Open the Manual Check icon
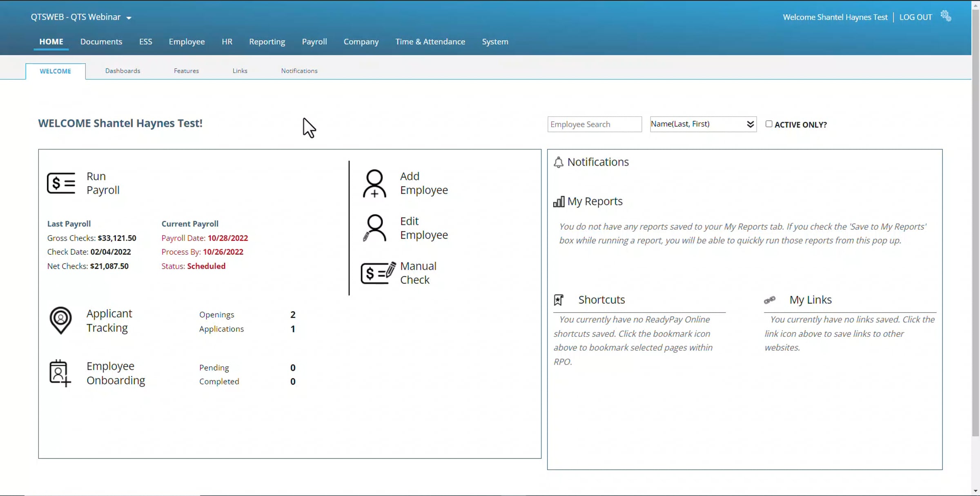Image resolution: width=980 pixels, height=496 pixels. 378,273
